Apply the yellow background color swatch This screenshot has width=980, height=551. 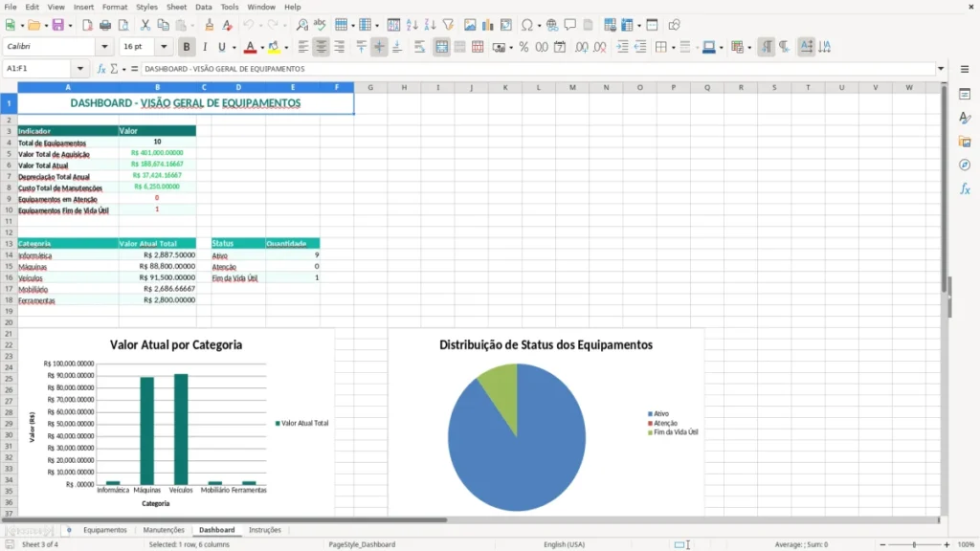click(274, 47)
